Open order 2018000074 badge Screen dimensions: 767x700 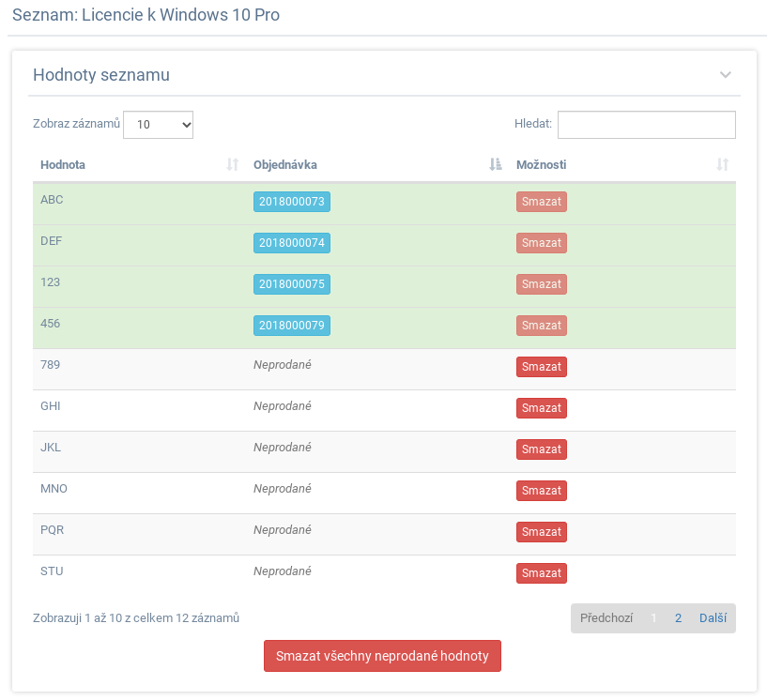click(292, 243)
